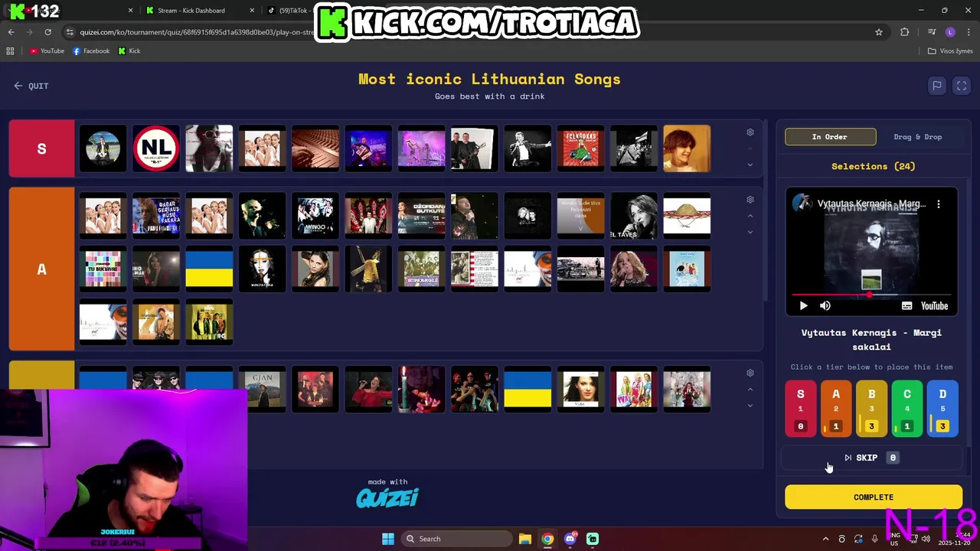Move B tier row down with chevron

[750, 406]
